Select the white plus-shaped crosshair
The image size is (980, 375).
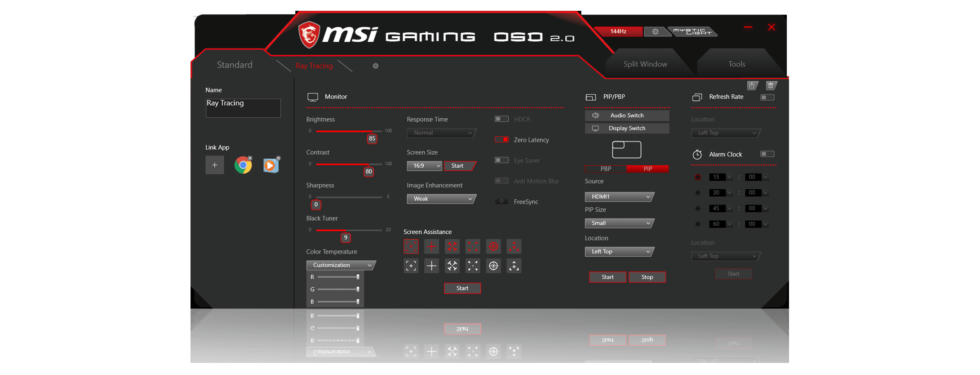[431, 266]
